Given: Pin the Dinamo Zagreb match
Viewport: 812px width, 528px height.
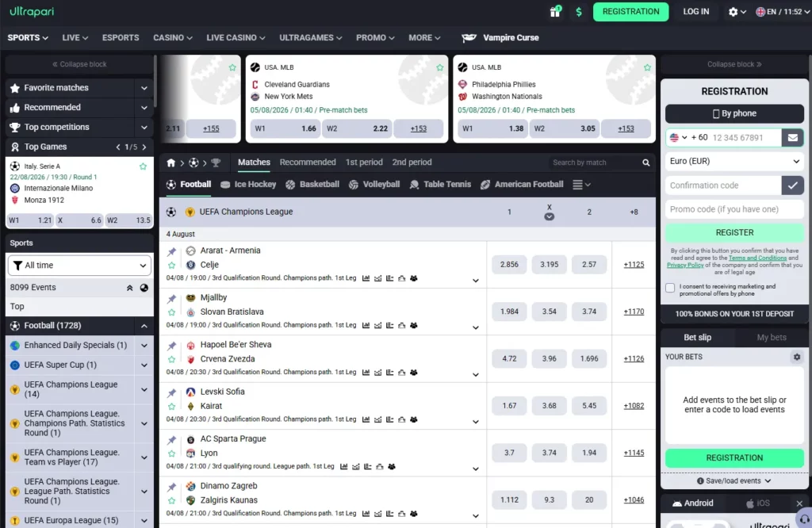Looking at the screenshot, I should (171, 487).
